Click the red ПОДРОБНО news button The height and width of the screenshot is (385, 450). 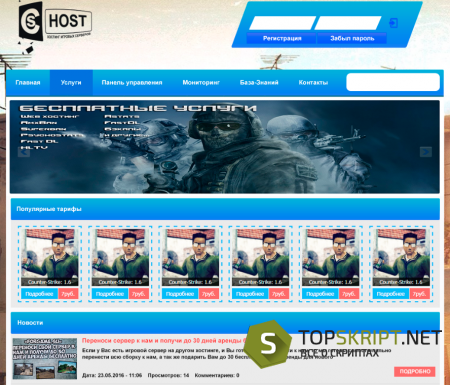(415, 371)
